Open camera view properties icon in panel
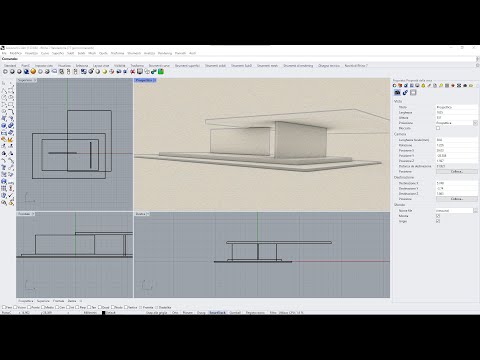Image resolution: width=480 pixels, height=360 pixels. coord(397,93)
